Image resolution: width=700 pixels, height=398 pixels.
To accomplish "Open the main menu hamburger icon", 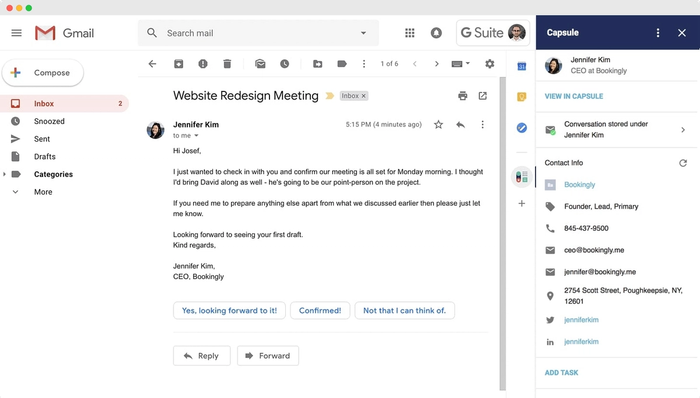I will point(17,33).
